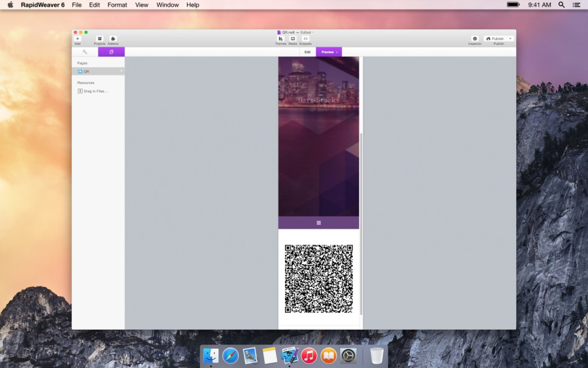
Task: Select the sidebar pages tab
Action: [x=112, y=52]
